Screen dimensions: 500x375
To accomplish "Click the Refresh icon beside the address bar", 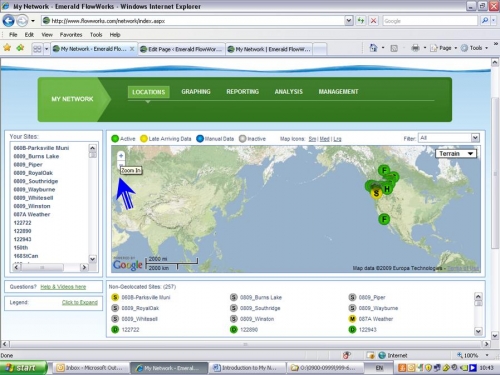I will [361, 21].
